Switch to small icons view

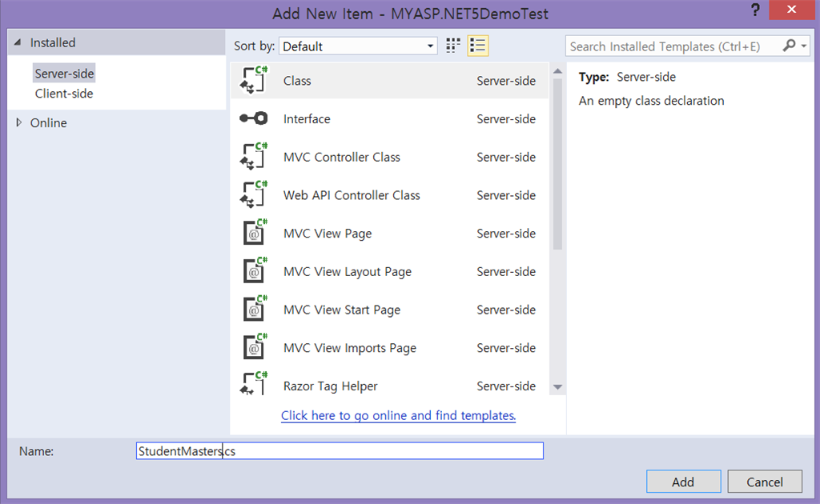(453, 46)
